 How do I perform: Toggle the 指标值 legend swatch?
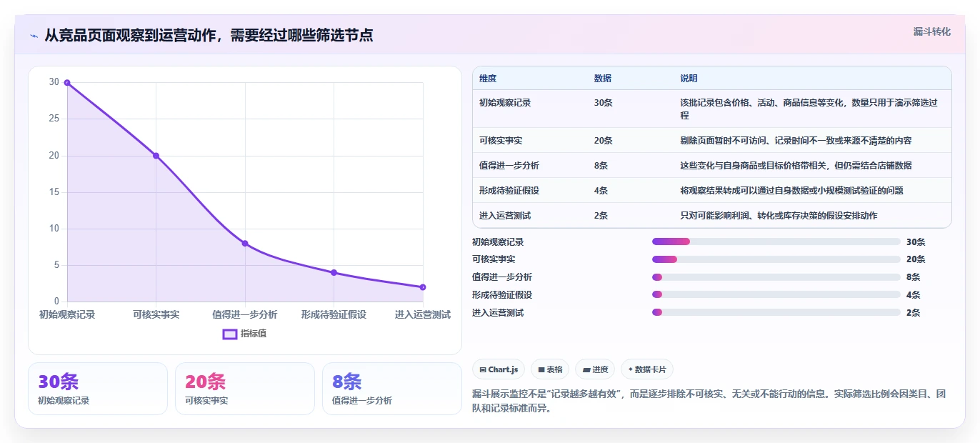tap(230, 334)
